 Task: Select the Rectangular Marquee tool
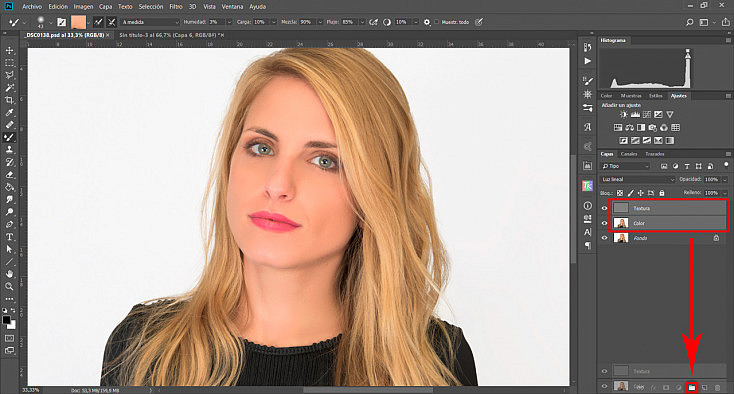pyautogui.click(x=9, y=63)
